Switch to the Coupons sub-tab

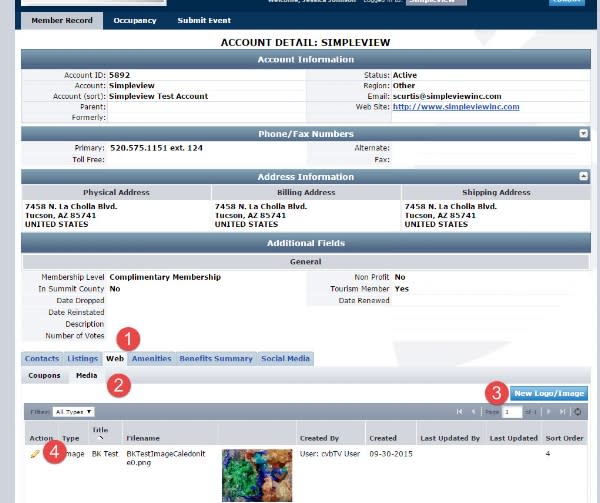pos(44,375)
